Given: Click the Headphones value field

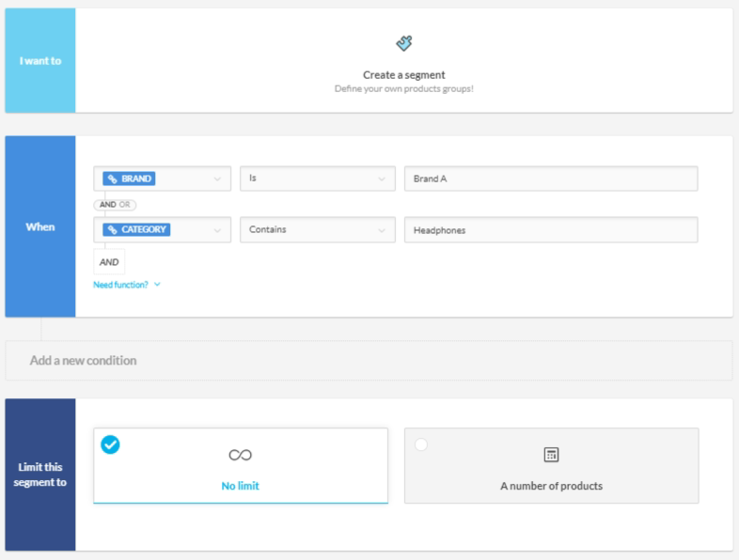Looking at the screenshot, I should click(x=551, y=230).
